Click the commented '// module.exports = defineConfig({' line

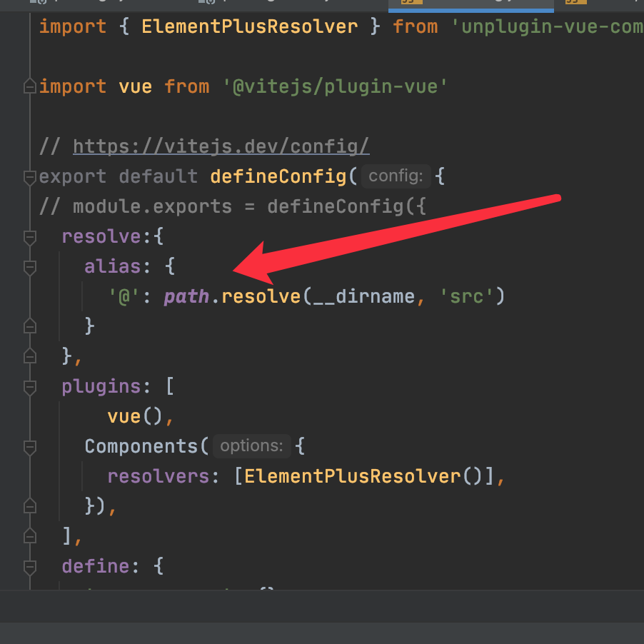pos(233,206)
